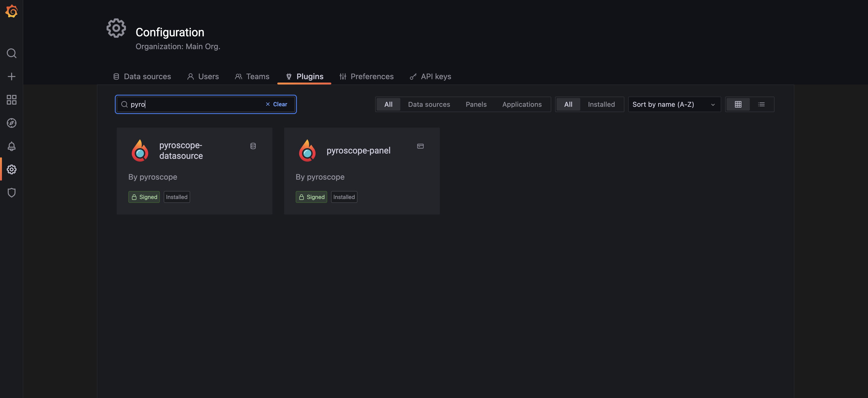Filter plugin type by All
Viewport: 868px width, 398px height.
[x=388, y=104]
